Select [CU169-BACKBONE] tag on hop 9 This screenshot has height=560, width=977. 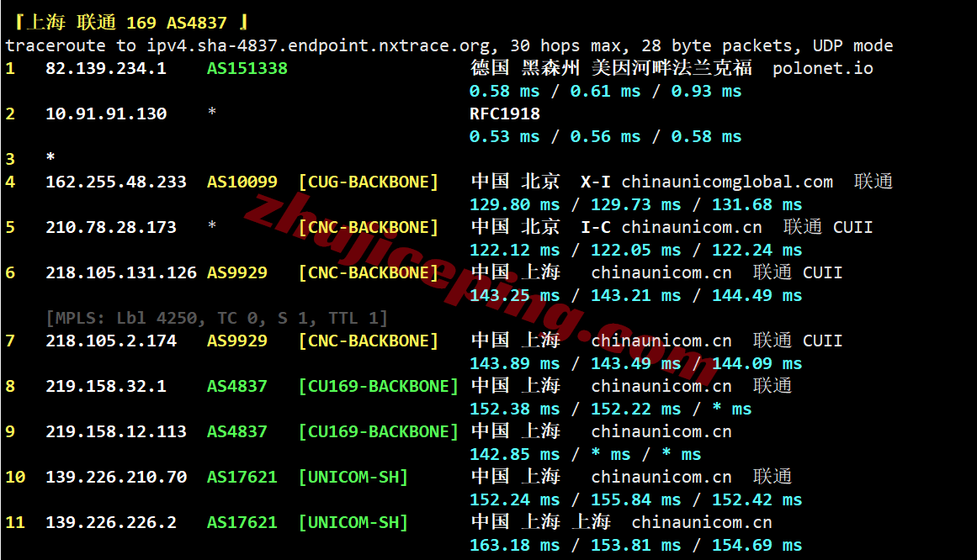pos(378,431)
